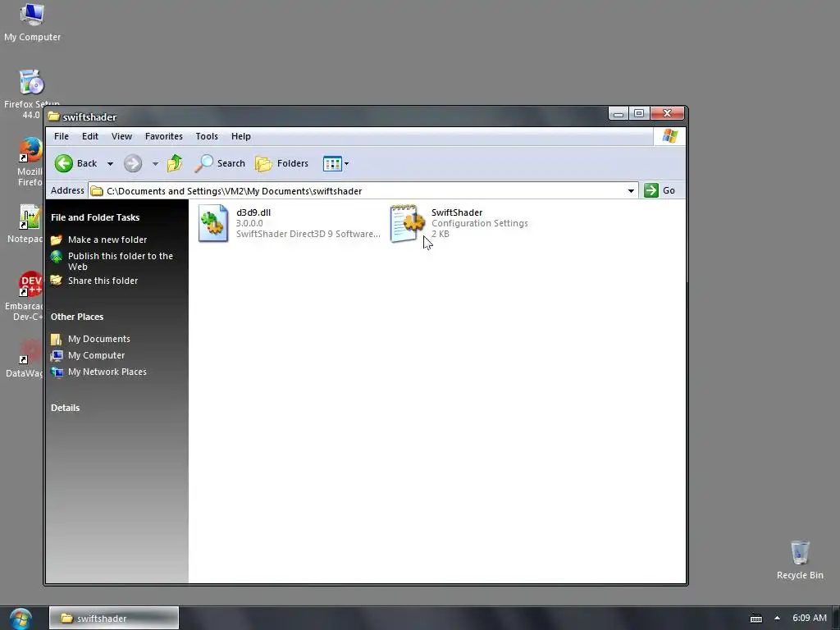Screen dimensions: 840x630
Task: Open the Views icon menu
Action: tap(336, 163)
